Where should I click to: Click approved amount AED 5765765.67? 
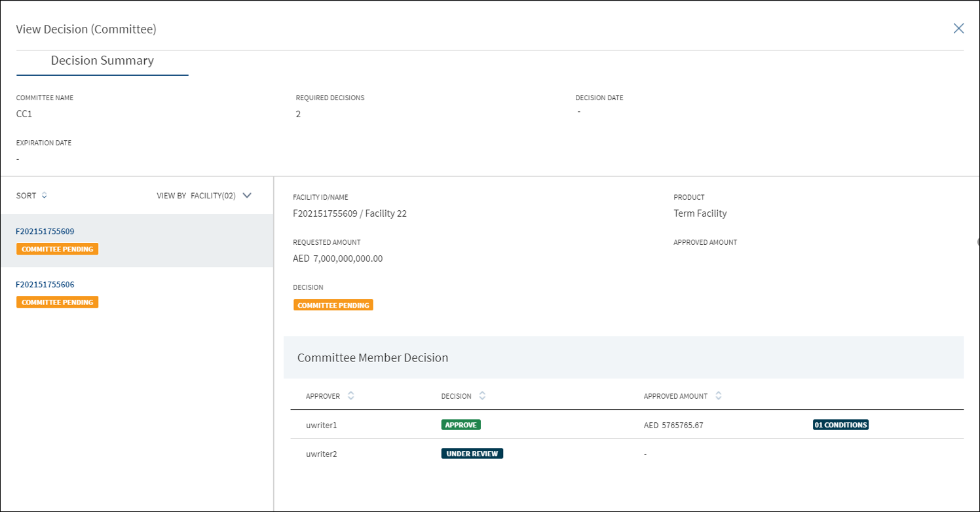[673, 426]
